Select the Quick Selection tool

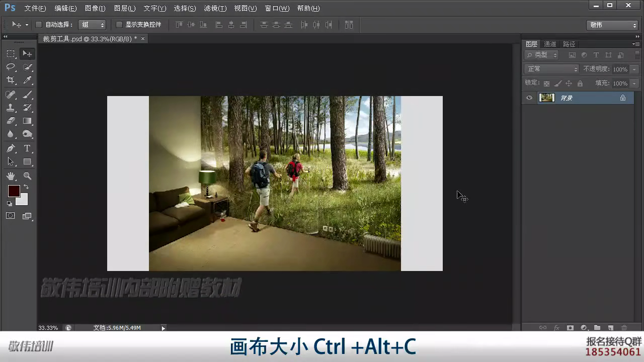27,67
